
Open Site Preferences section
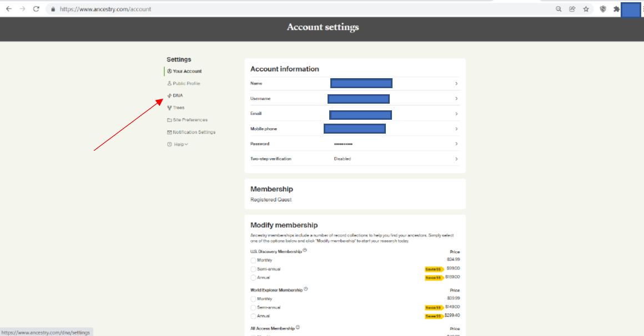pos(190,120)
